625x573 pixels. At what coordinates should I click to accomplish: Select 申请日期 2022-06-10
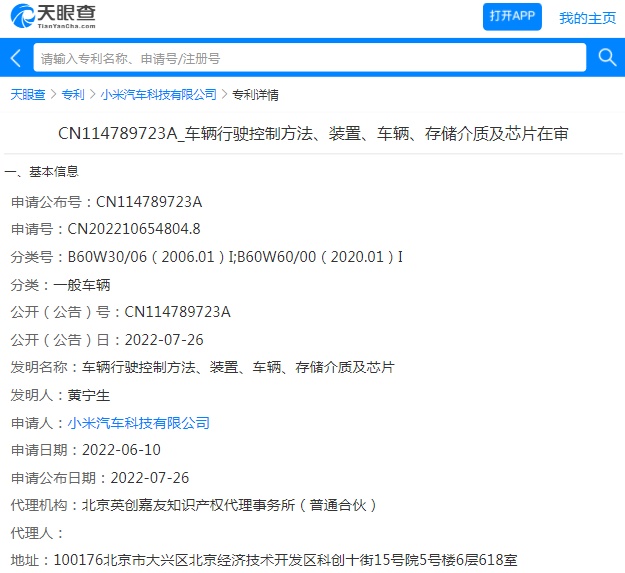coord(86,450)
